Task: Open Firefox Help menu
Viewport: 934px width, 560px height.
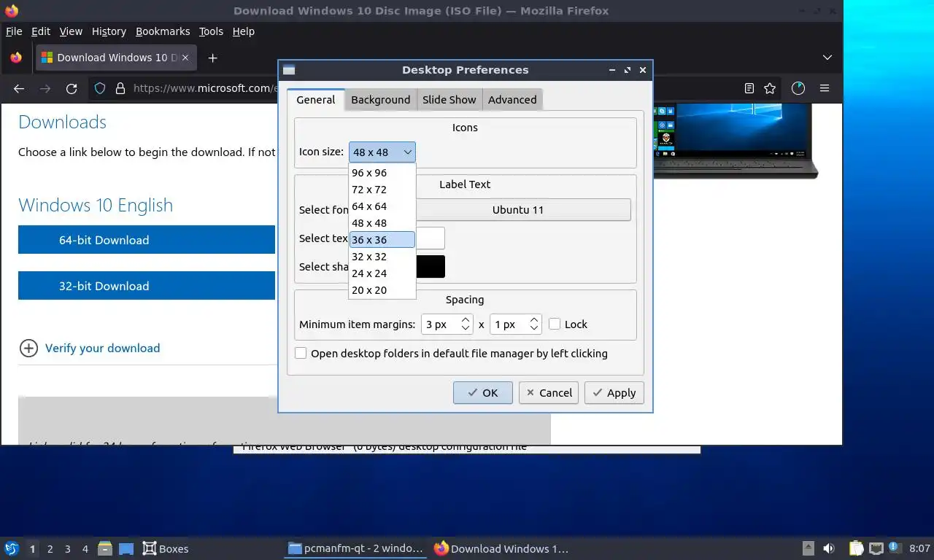Action: pyautogui.click(x=244, y=31)
